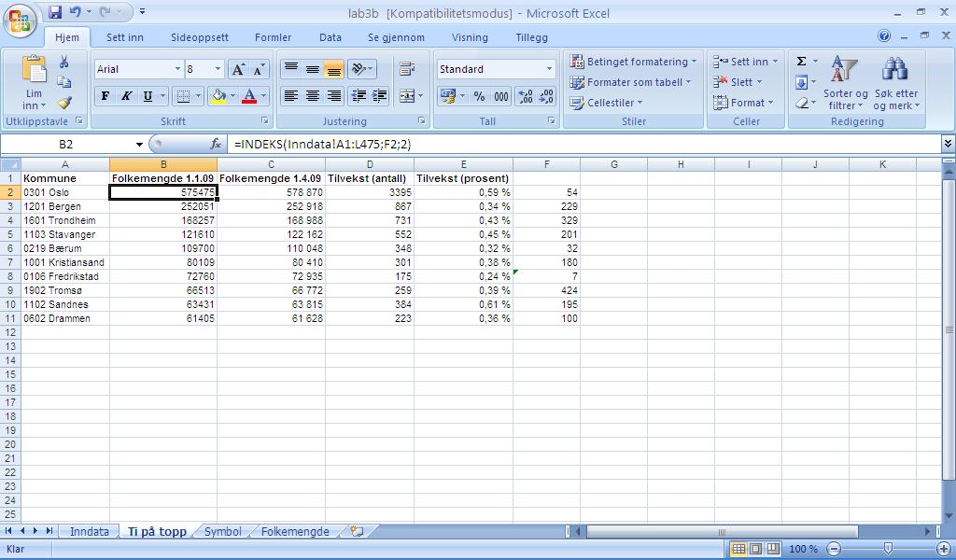Expand Formater som tabell menu

point(630,81)
